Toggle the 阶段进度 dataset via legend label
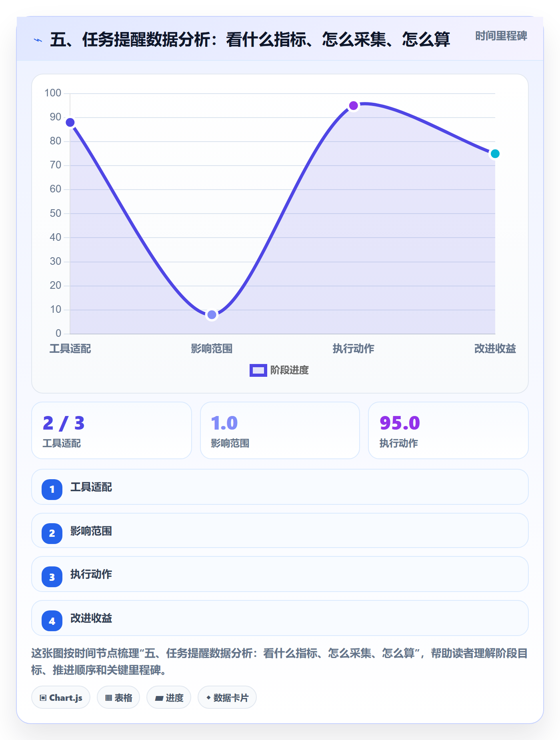This screenshot has width=560, height=740. [x=289, y=370]
